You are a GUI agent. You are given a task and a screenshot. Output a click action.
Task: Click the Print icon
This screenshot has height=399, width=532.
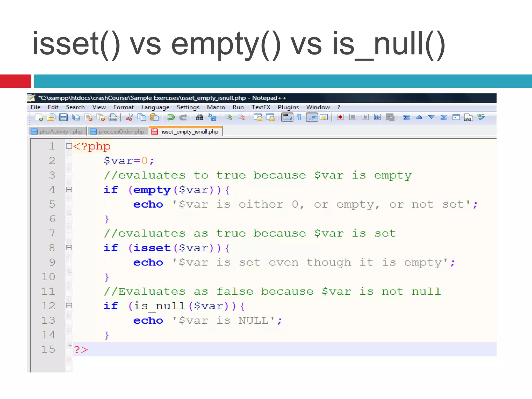pyautogui.click(x=113, y=117)
